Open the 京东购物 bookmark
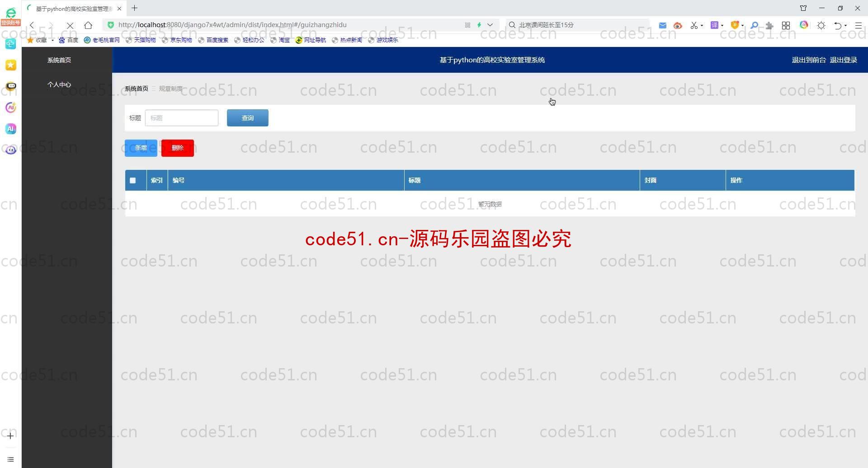 [x=177, y=40]
